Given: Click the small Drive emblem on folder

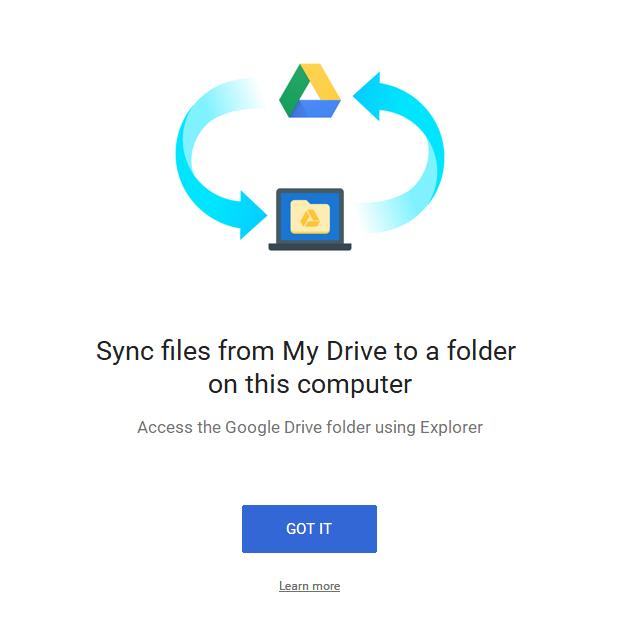Looking at the screenshot, I should (310, 218).
